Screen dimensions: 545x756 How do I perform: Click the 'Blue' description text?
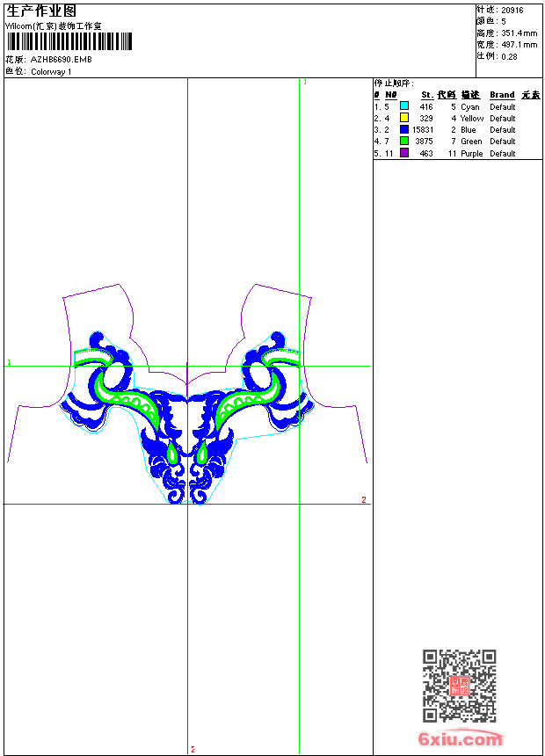[x=469, y=130]
